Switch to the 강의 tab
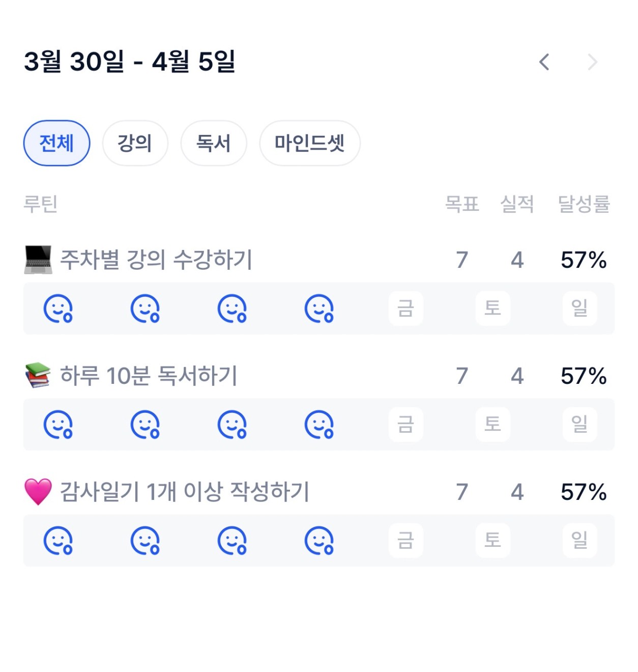The width and height of the screenshot is (638, 672). (135, 143)
